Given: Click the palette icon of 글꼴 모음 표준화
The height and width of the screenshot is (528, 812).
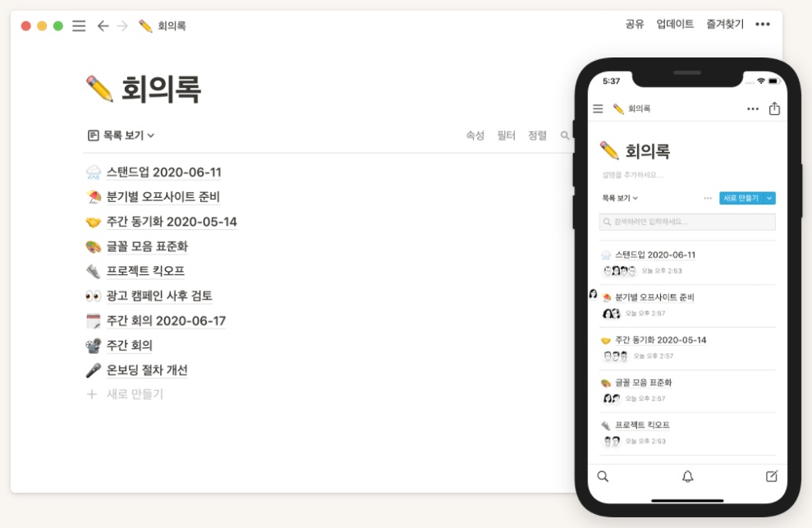Looking at the screenshot, I should [x=94, y=246].
